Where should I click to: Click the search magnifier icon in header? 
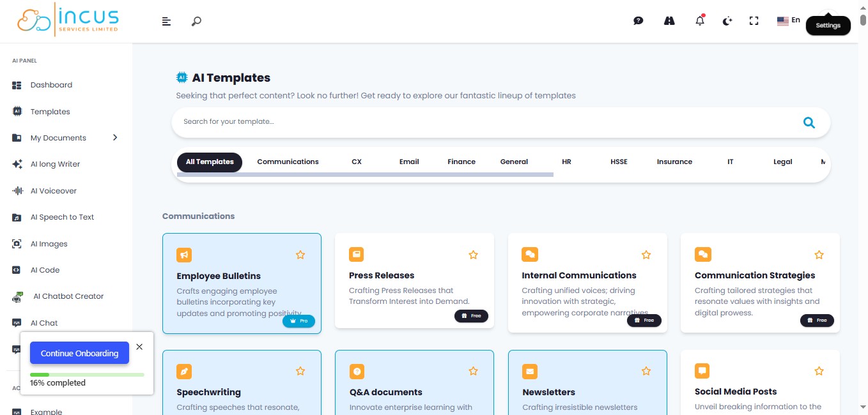tap(196, 21)
